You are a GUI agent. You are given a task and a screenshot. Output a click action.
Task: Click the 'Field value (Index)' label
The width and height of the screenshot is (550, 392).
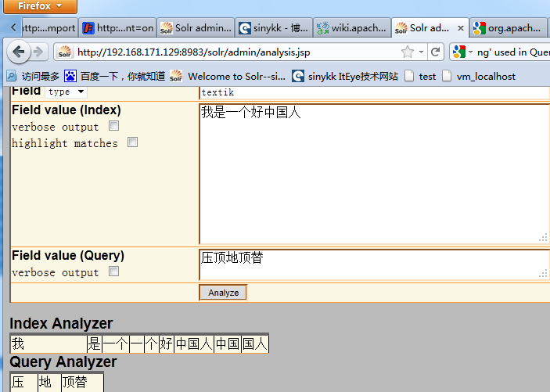[67, 110]
